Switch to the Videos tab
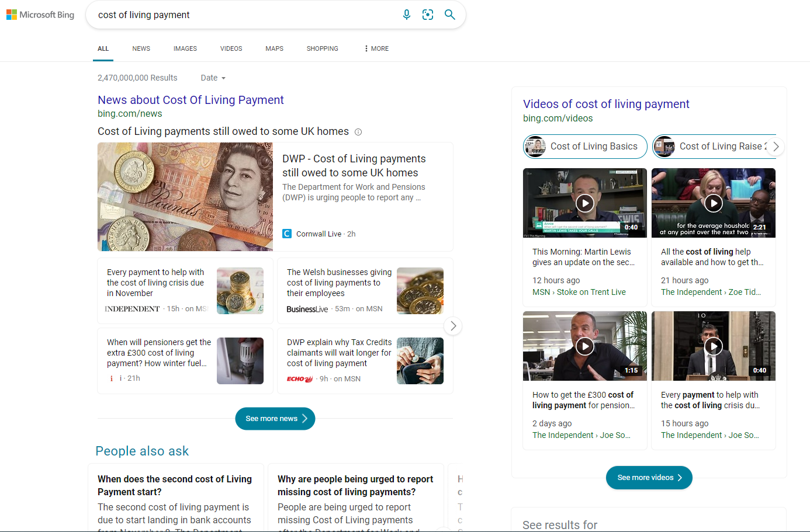This screenshot has height=532, width=810. 231,48
